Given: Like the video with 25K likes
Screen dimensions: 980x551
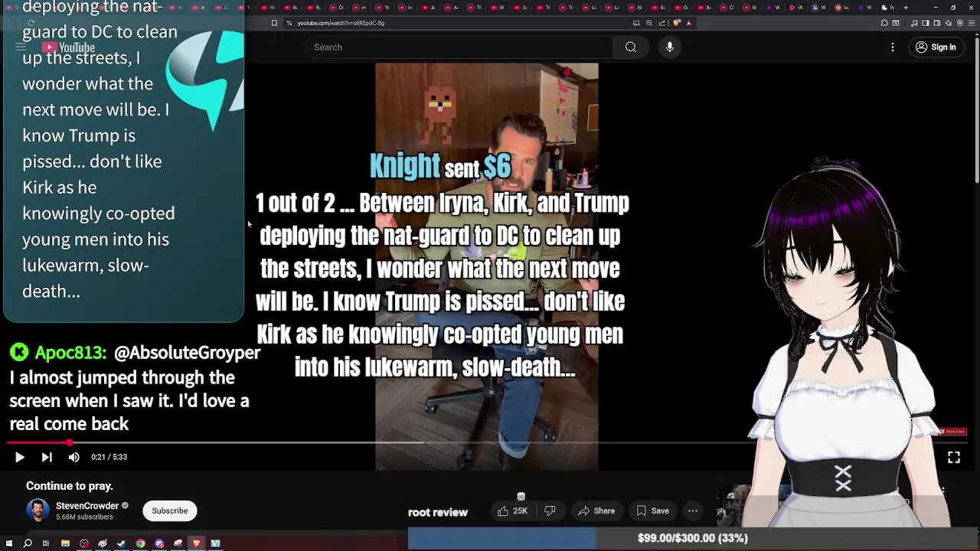Looking at the screenshot, I should (514, 510).
